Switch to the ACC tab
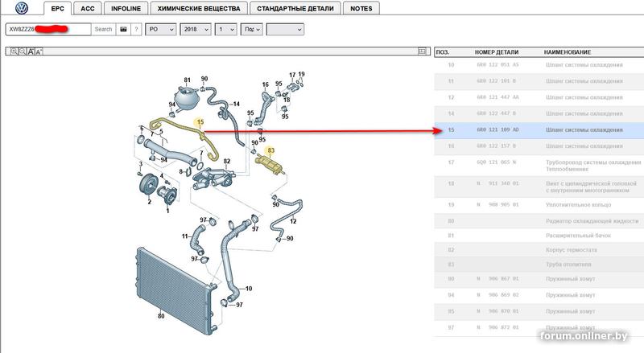The image size is (644, 353). point(88,8)
